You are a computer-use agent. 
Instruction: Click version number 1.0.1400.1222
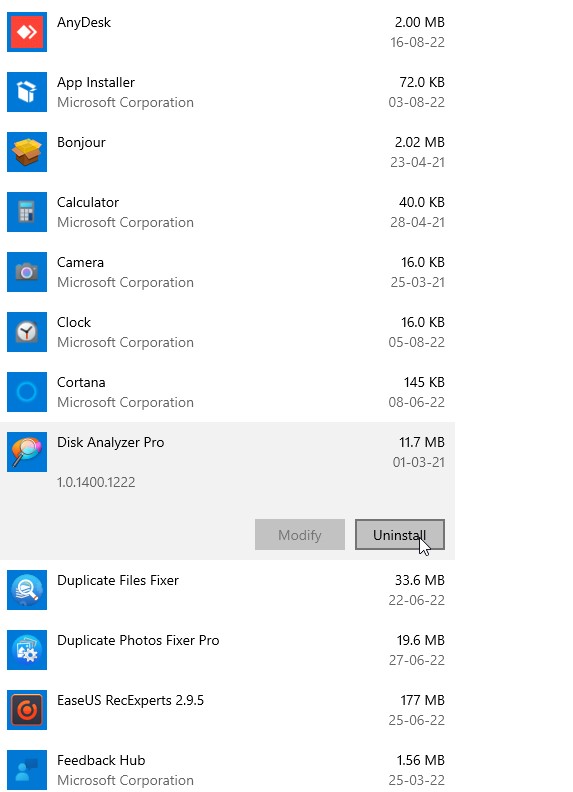[x=96, y=482]
